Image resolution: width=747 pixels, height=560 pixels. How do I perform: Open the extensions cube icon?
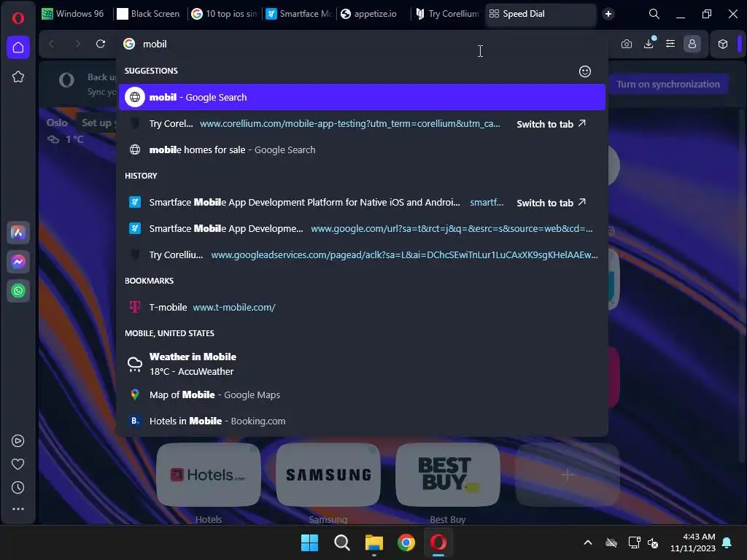[723, 44]
